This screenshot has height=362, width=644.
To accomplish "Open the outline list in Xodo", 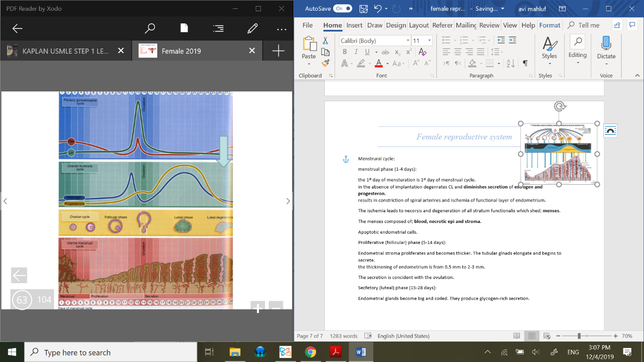I will click(x=218, y=29).
